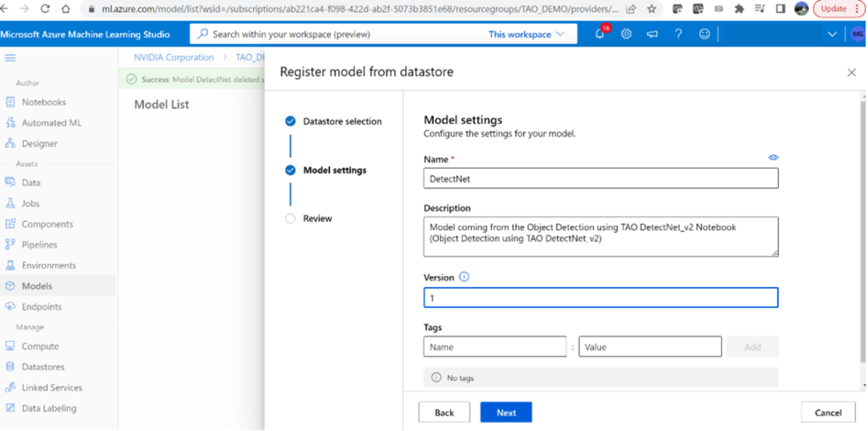Open Components in the sidebar
This screenshot has width=868, height=431.
(x=47, y=224)
